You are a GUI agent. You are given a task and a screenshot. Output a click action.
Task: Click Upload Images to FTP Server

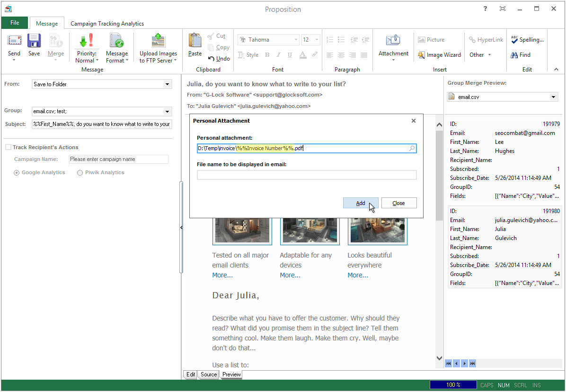pos(158,48)
